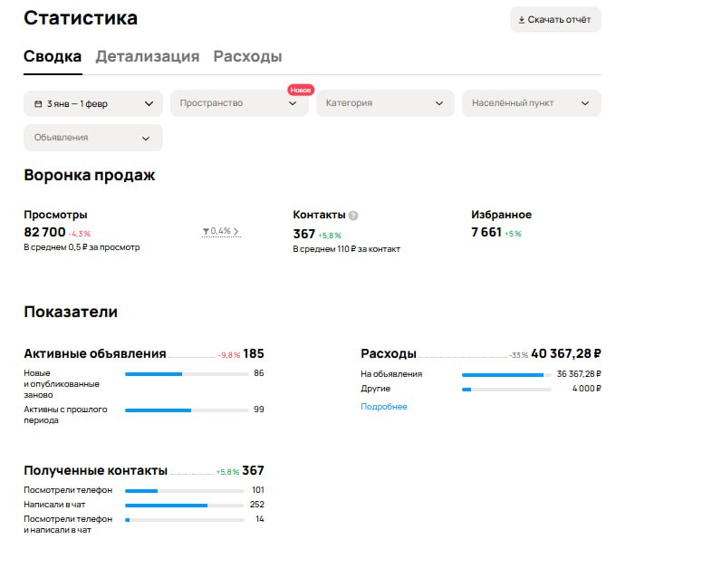The height and width of the screenshot is (588, 712).
Task: Click the Написали в чат value 252
Action: (x=257, y=505)
